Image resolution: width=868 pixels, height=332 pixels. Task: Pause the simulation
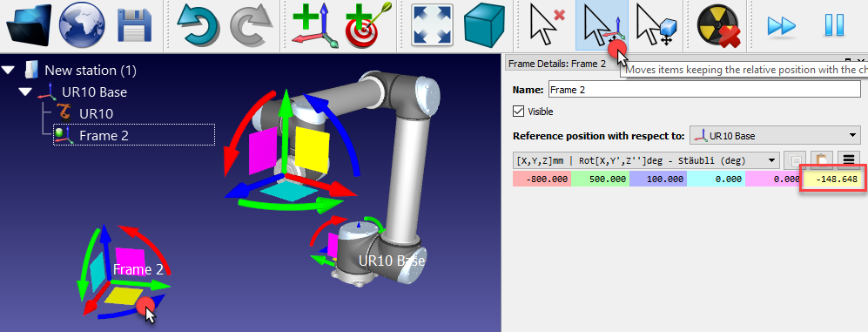[834, 25]
